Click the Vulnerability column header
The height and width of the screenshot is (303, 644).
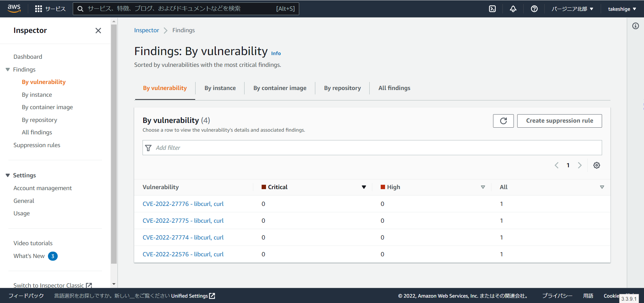(161, 187)
